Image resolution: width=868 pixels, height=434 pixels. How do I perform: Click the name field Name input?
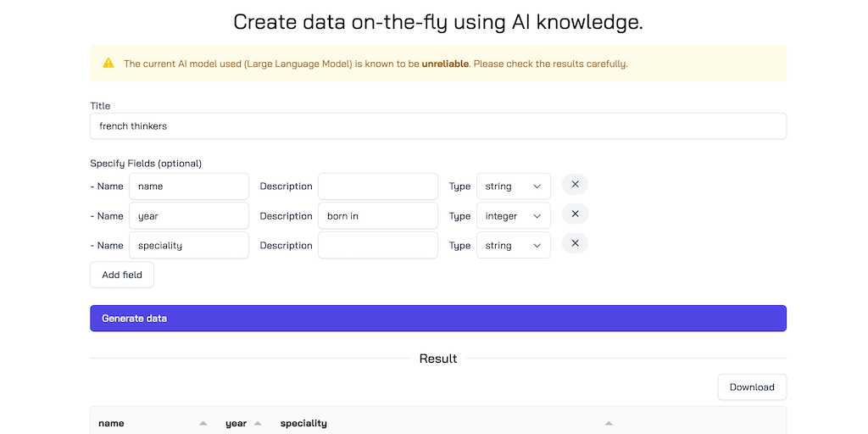tap(189, 186)
